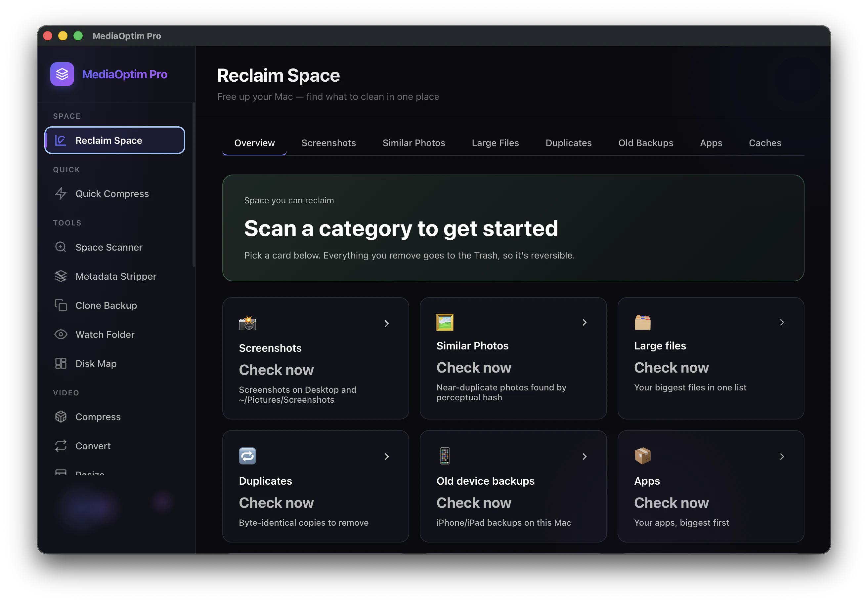This screenshot has height=603, width=868.
Task: Expand the Similar Photos card chevron
Action: click(585, 322)
